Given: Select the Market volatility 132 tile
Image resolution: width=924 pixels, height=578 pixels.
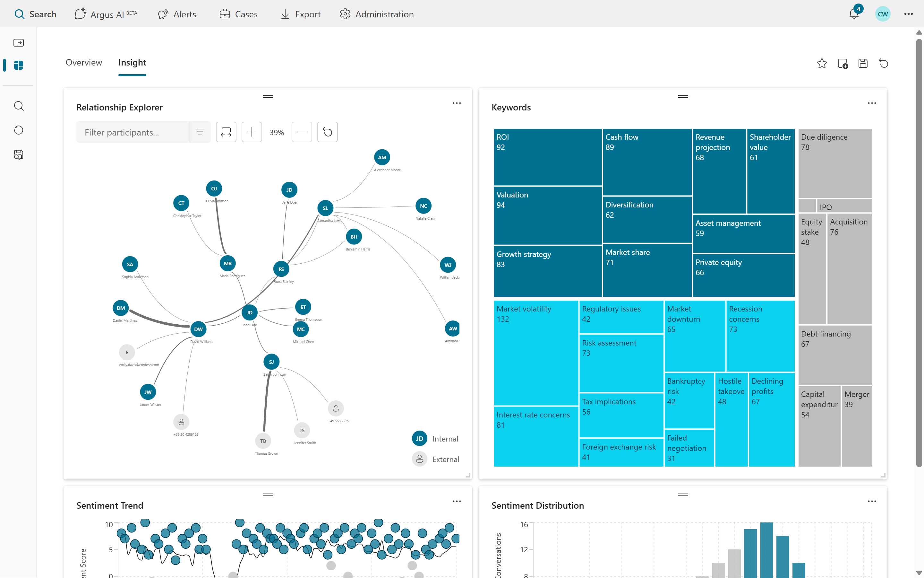Looking at the screenshot, I should click(536, 353).
